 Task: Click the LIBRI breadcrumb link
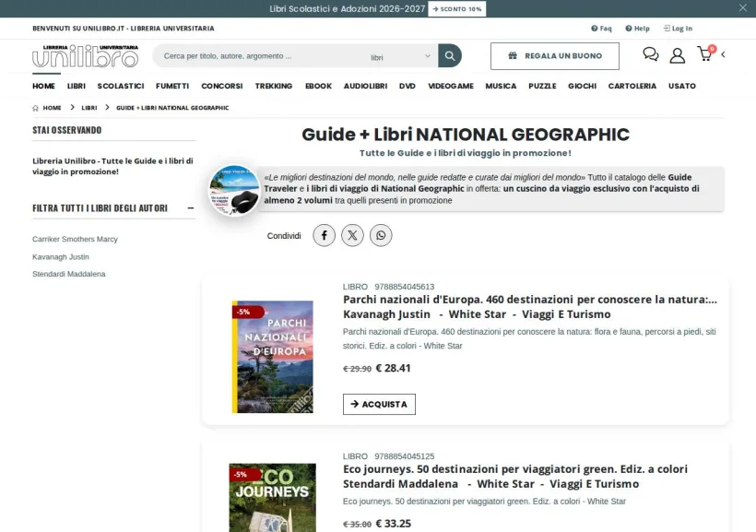(x=89, y=108)
